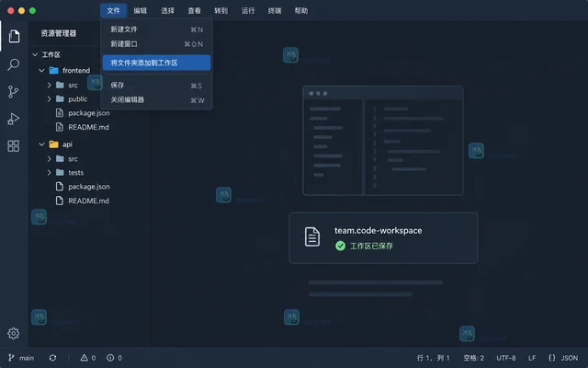Viewport: 588px width, 368px height.
Task: Click the main branch name in status bar
Action: pos(27,358)
